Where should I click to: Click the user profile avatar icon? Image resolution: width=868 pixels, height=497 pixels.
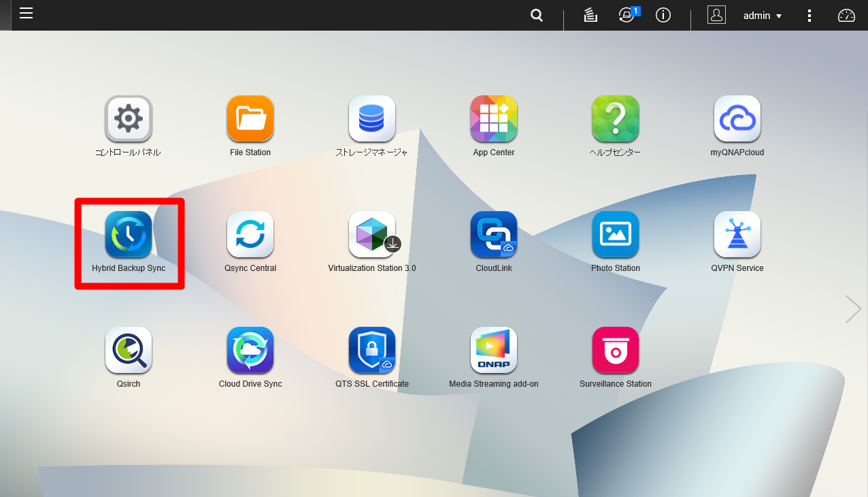pyautogui.click(x=716, y=15)
